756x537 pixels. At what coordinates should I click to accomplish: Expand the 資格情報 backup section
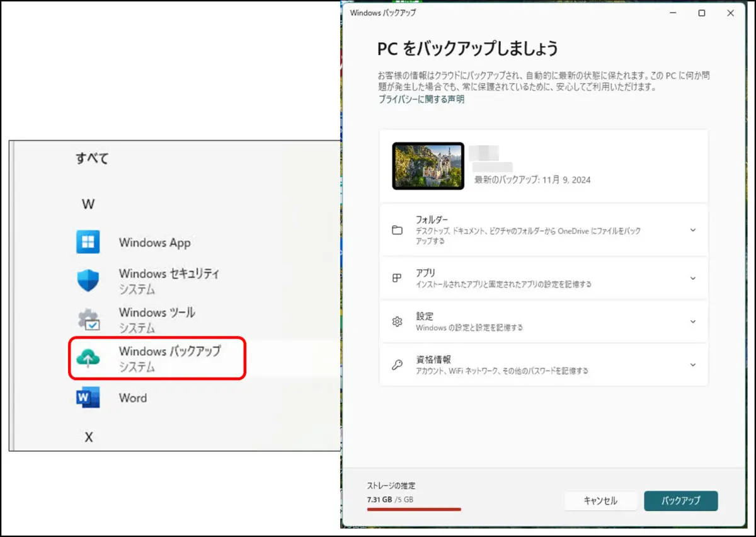(x=692, y=364)
